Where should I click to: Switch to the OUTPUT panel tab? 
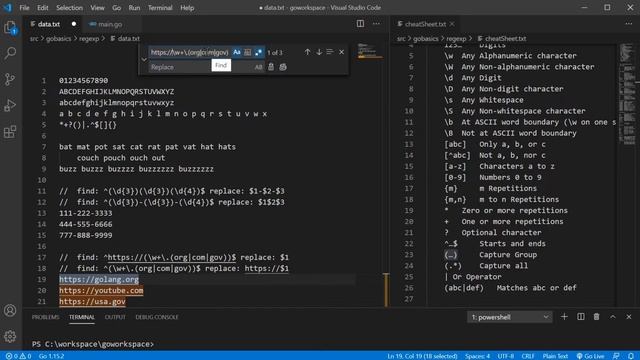[115, 317]
